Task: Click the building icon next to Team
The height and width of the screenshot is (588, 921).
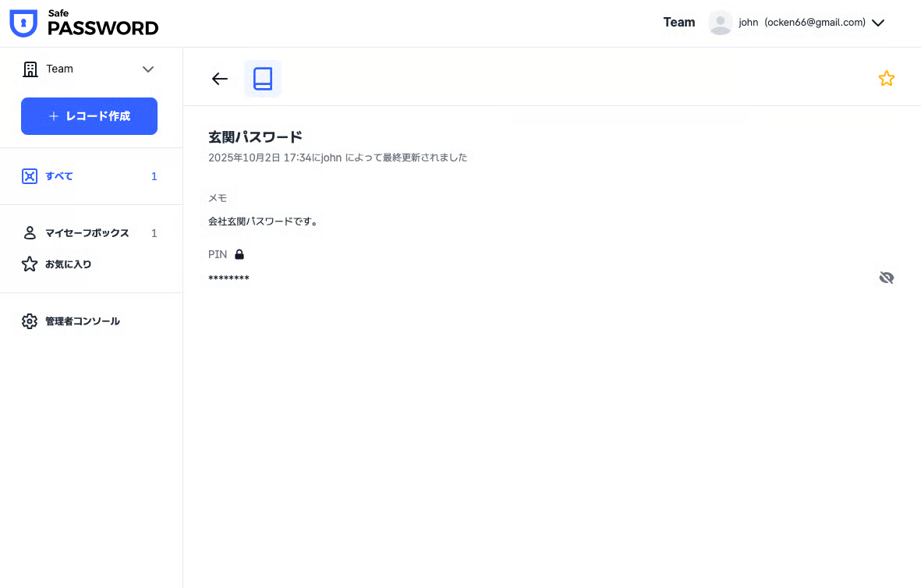Action: click(x=30, y=69)
